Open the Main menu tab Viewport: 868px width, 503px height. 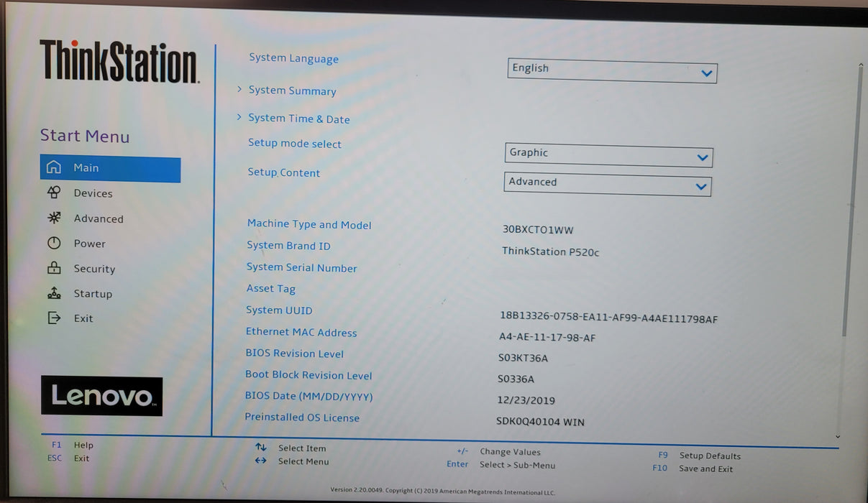[110, 169]
